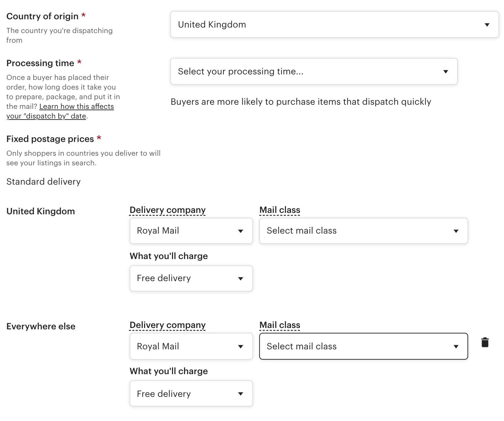The height and width of the screenshot is (421, 504).
Task: Delete the Everywhere else postage row
Action: [x=485, y=342]
